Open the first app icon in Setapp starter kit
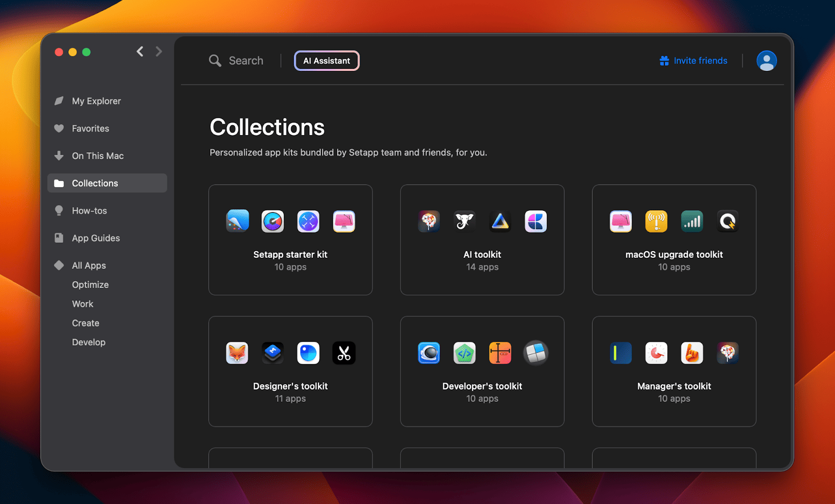The height and width of the screenshot is (504, 835). click(237, 221)
